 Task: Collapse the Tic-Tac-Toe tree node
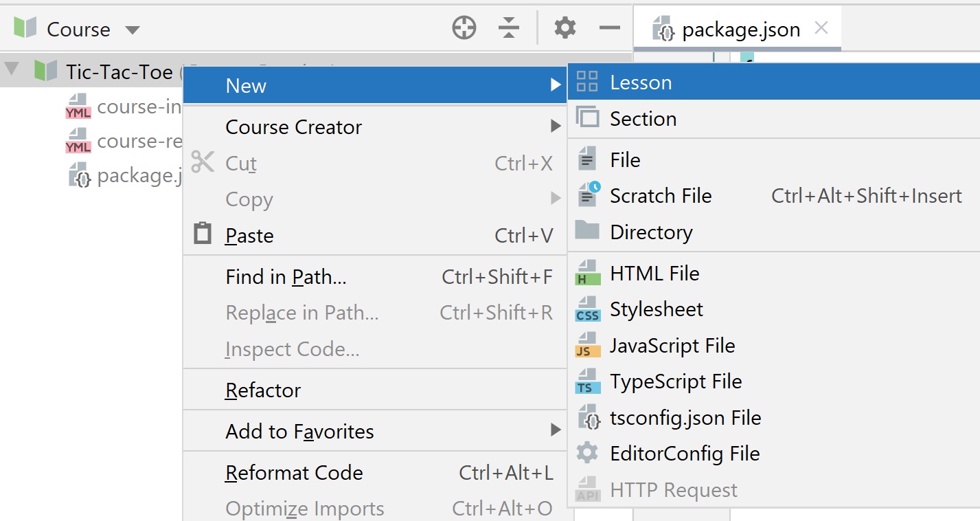click(12, 69)
